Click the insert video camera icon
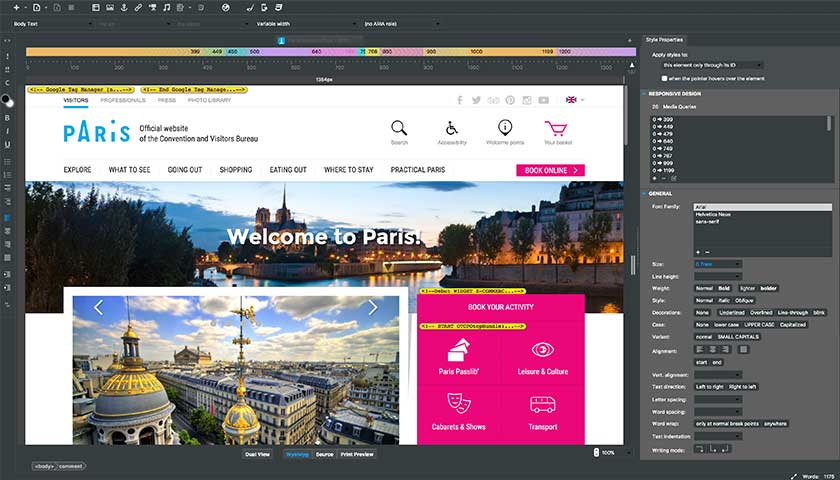The image size is (840, 480). pyautogui.click(x=152, y=8)
